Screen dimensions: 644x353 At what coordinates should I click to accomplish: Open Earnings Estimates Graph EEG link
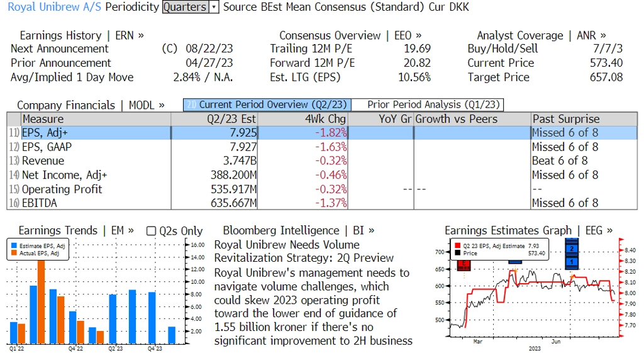click(528, 230)
